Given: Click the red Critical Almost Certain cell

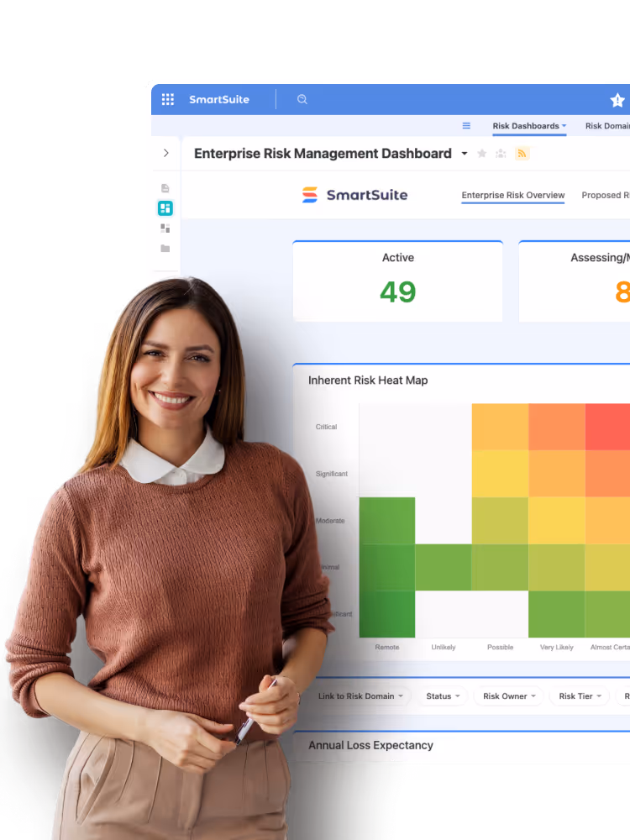Looking at the screenshot, I should pos(607,427).
